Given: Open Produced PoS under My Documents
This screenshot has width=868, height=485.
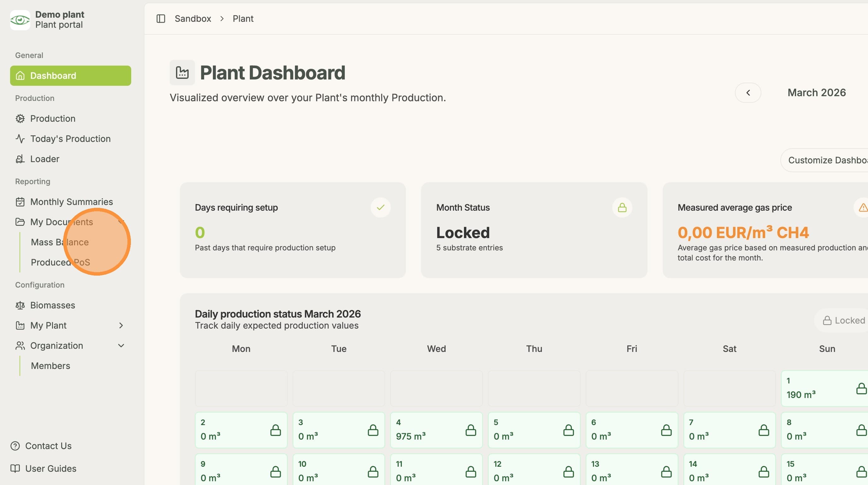Looking at the screenshot, I should click(x=60, y=262).
